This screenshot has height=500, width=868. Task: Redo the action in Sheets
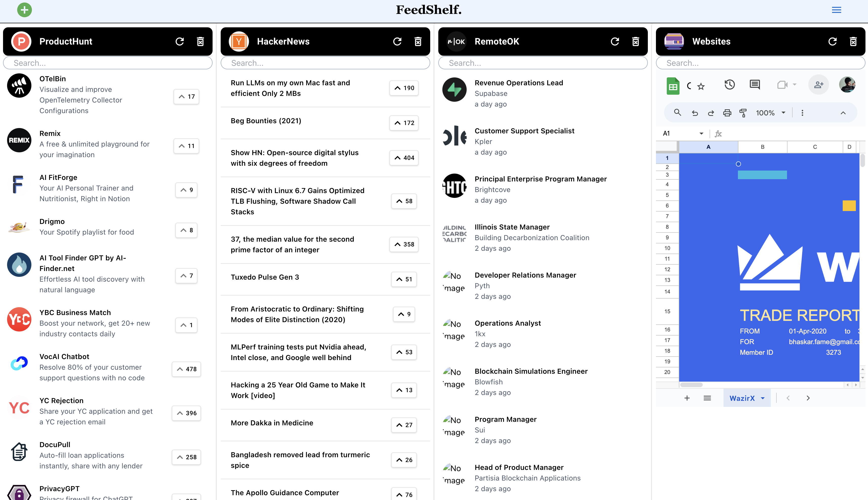tap(711, 113)
